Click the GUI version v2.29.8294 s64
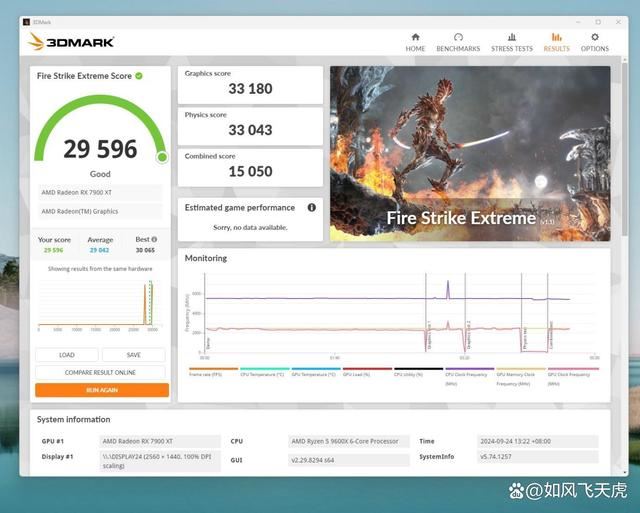Viewport: 640px width, 513px height. [x=349, y=460]
